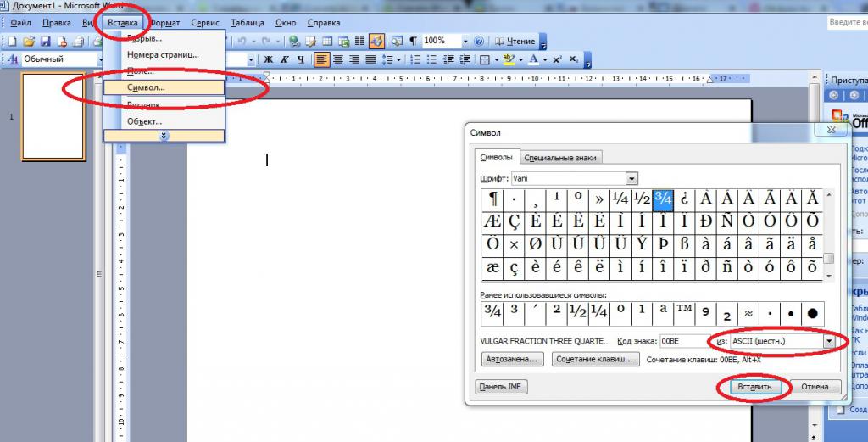Click the Отмена button

point(815,387)
